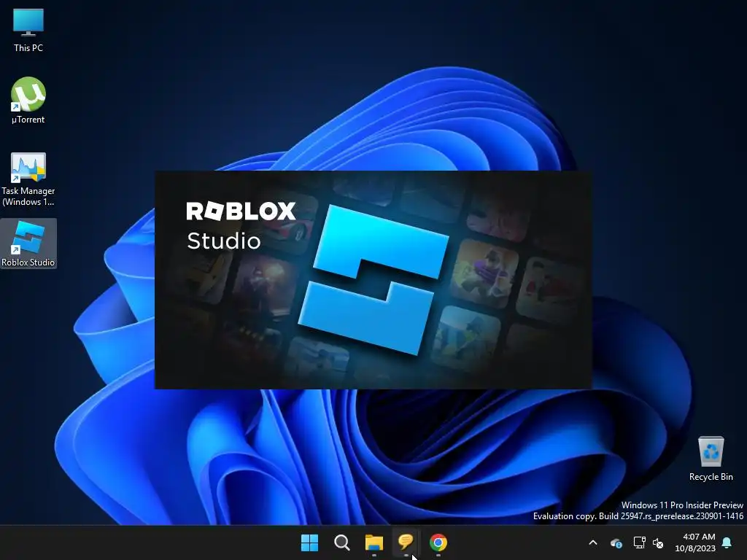The height and width of the screenshot is (560, 747).
Task: Click the cloud sync tray icon
Action: (x=616, y=542)
